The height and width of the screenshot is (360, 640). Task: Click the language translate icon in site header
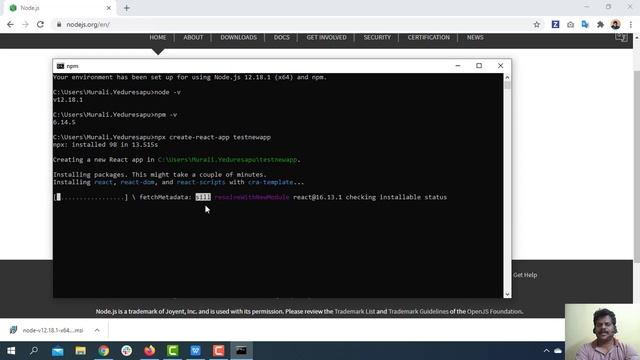pos(621,37)
